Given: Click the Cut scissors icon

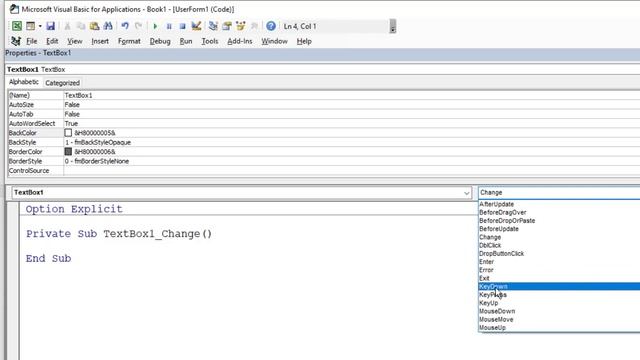Looking at the screenshot, I should [x=67, y=26].
